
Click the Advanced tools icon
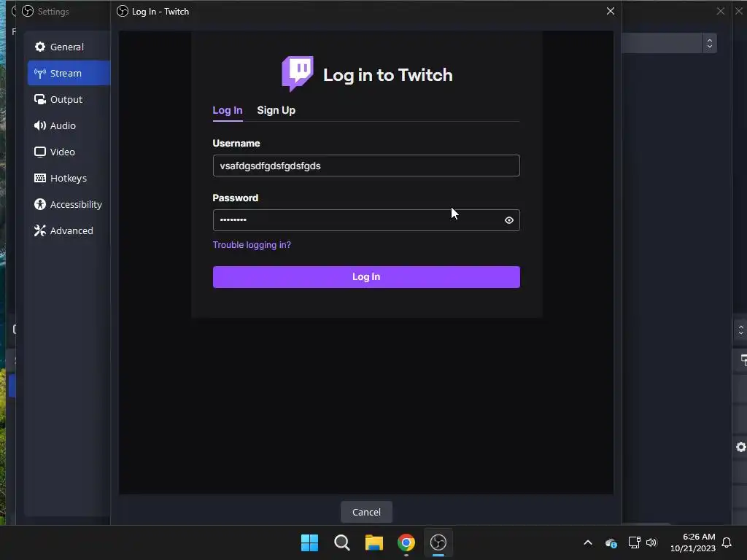40,230
